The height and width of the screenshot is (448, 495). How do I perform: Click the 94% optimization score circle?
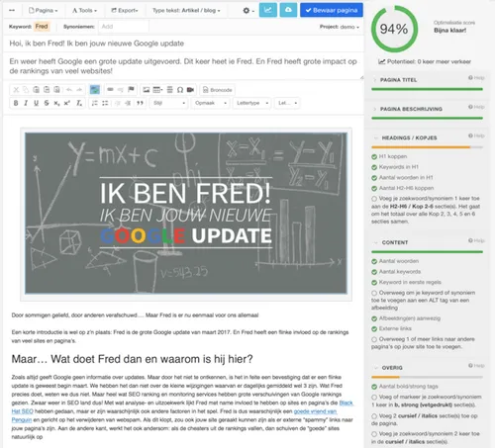tap(394, 29)
